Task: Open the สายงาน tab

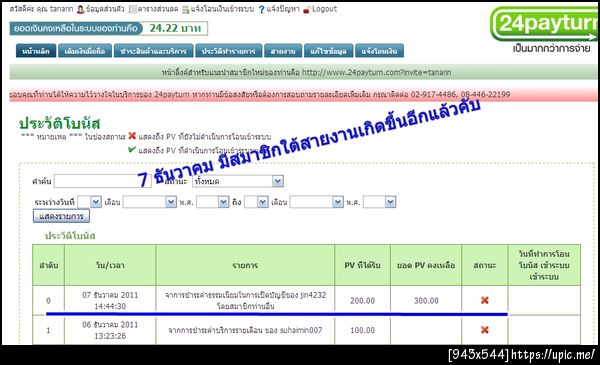Action: point(283,51)
